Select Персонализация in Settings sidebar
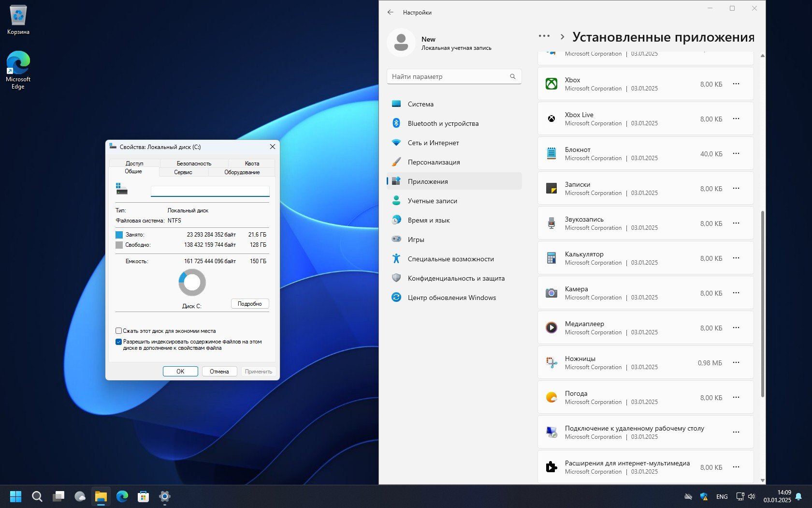 click(x=434, y=162)
